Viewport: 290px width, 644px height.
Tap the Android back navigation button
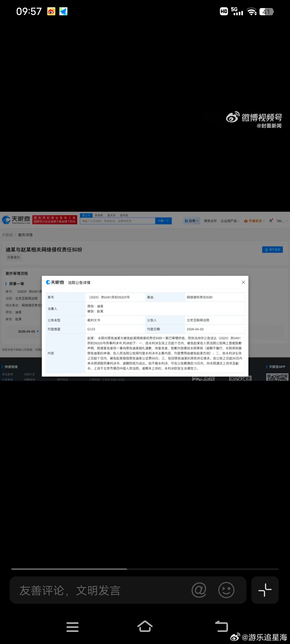click(x=222, y=627)
